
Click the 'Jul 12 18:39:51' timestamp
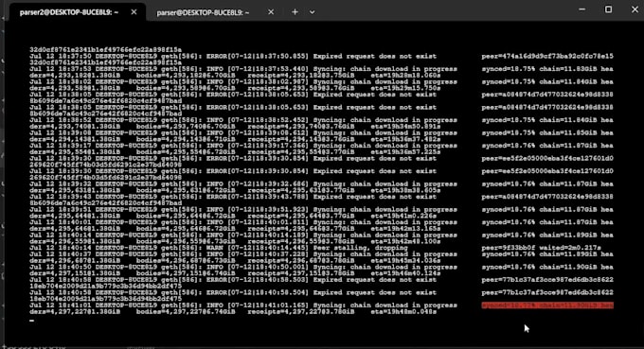point(61,210)
